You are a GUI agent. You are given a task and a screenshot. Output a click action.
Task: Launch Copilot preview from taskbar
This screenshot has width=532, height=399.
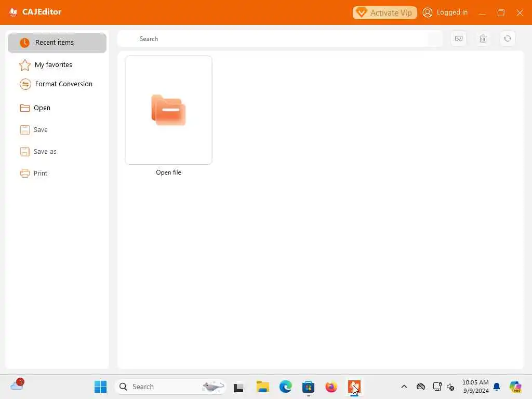tap(515, 387)
